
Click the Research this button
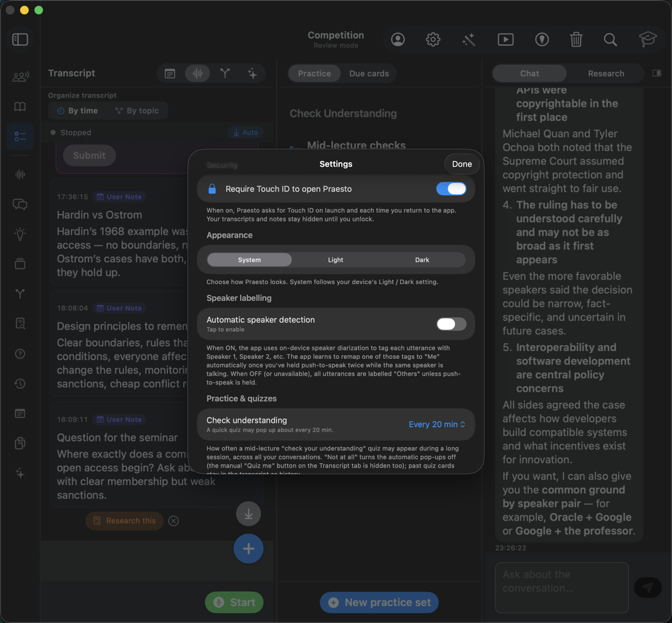pyautogui.click(x=124, y=520)
